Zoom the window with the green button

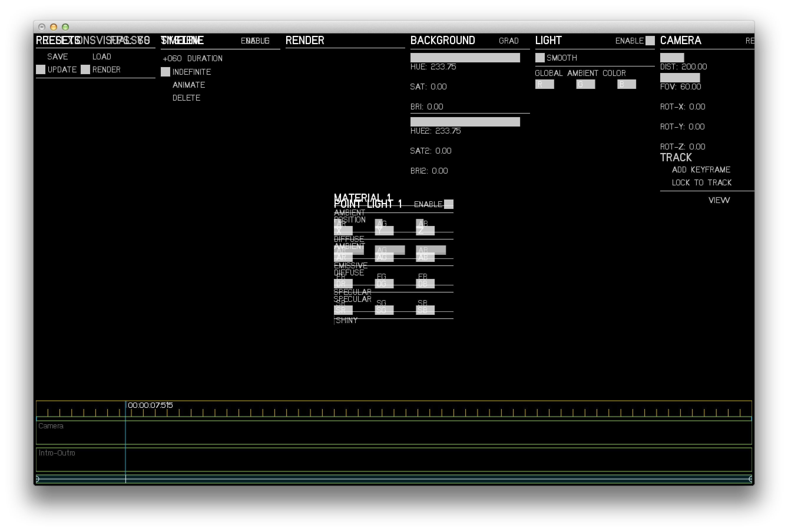[x=65, y=27]
